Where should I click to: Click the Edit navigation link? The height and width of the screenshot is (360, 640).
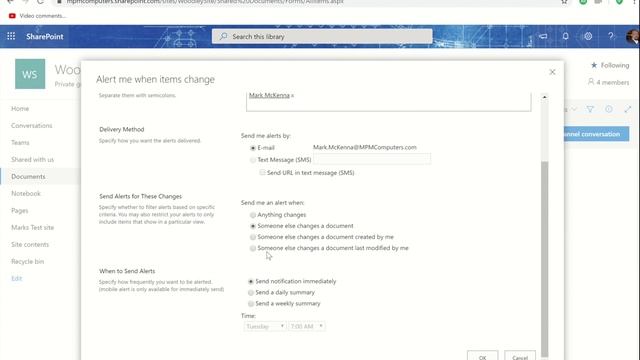point(16,278)
